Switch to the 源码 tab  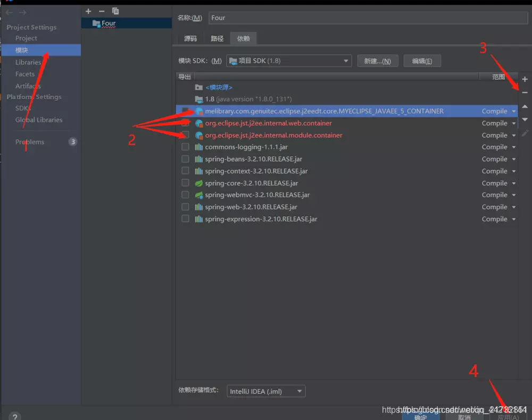click(190, 39)
